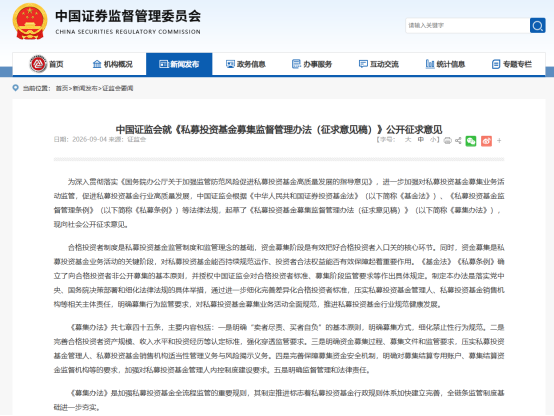The height and width of the screenshot is (416, 554).
Task: Click the location pin icon by 当前位置
Action: 16,88
